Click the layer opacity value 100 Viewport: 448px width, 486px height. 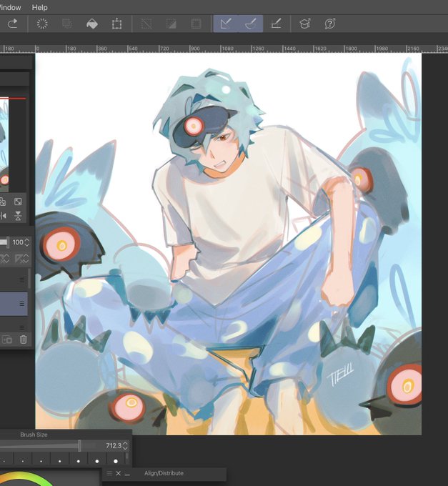pyautogui.click(x=18, y=242)
